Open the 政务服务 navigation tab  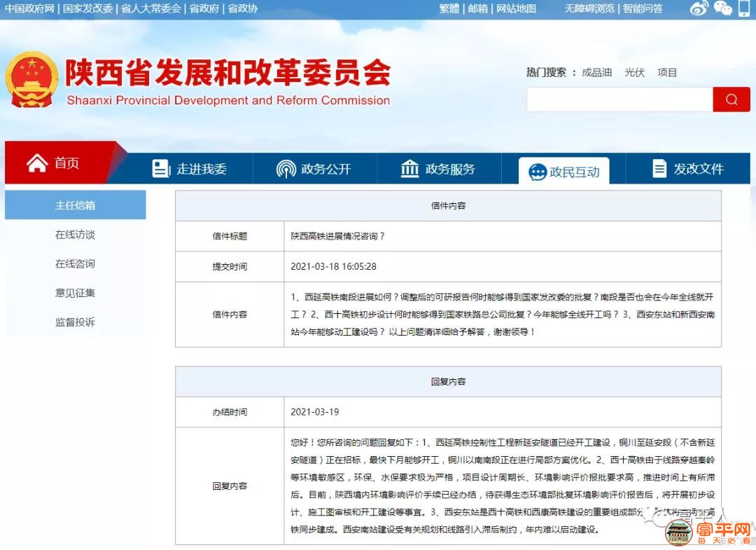point(439,169)
